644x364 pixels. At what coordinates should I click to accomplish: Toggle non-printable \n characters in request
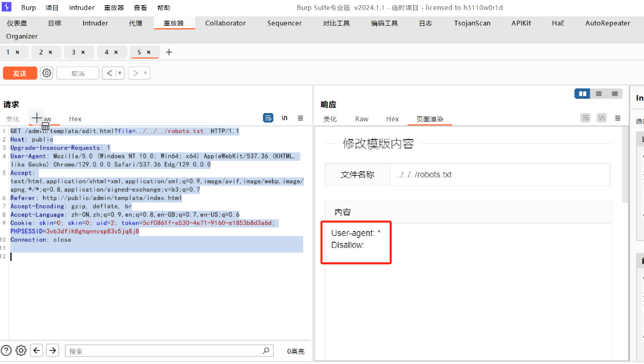(x=284, y=118)
